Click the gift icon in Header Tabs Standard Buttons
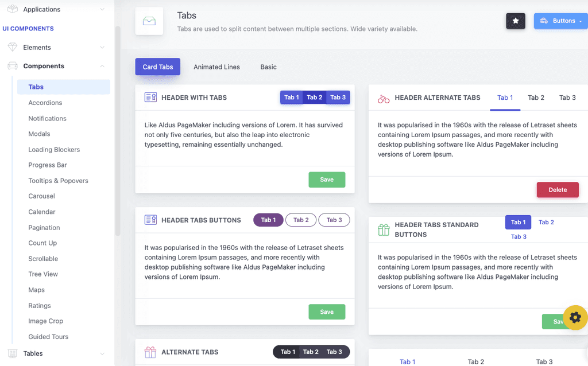The image size is (588, 366). [383, 229]
